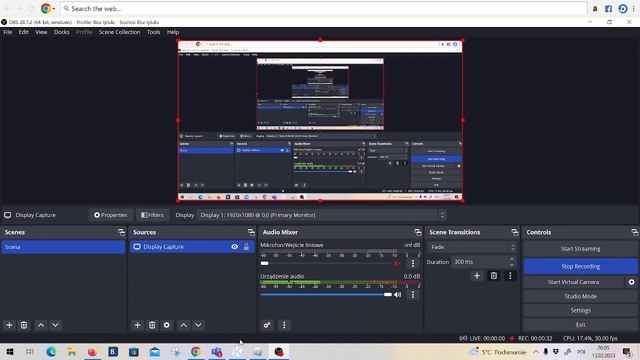This screenshot has height=360, width=640.
Task: Open options menu for Urządzenie audio
Action: point(413,294)
